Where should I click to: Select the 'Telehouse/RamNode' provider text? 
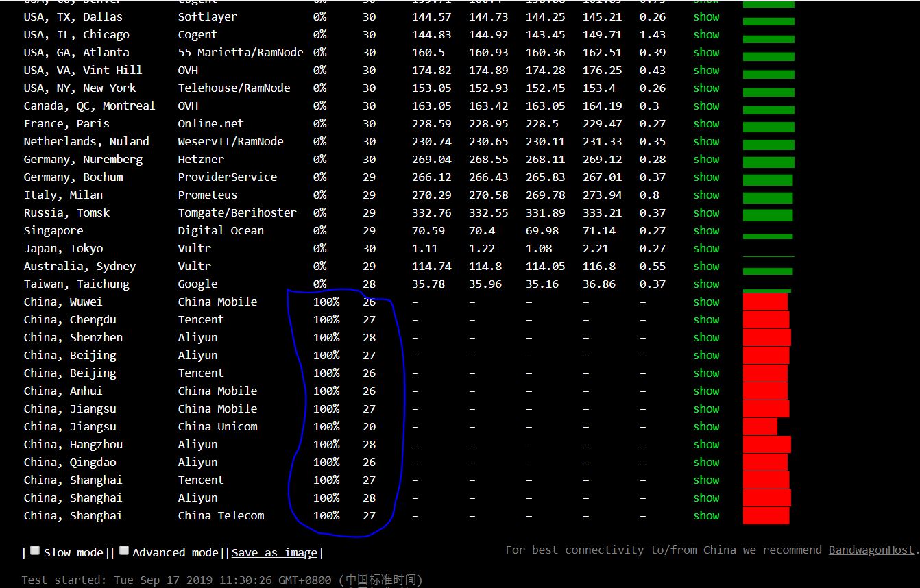click(234, 88)
